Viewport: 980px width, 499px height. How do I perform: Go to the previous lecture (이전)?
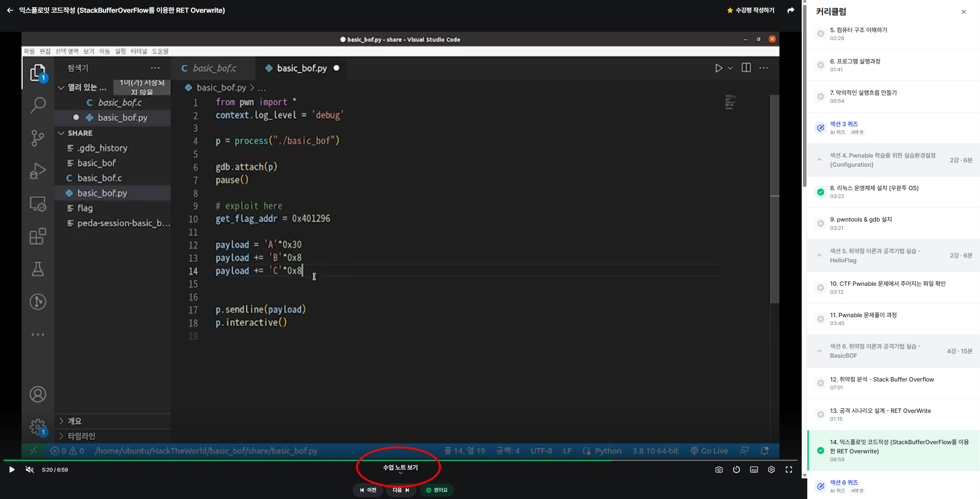click(368, 490)
